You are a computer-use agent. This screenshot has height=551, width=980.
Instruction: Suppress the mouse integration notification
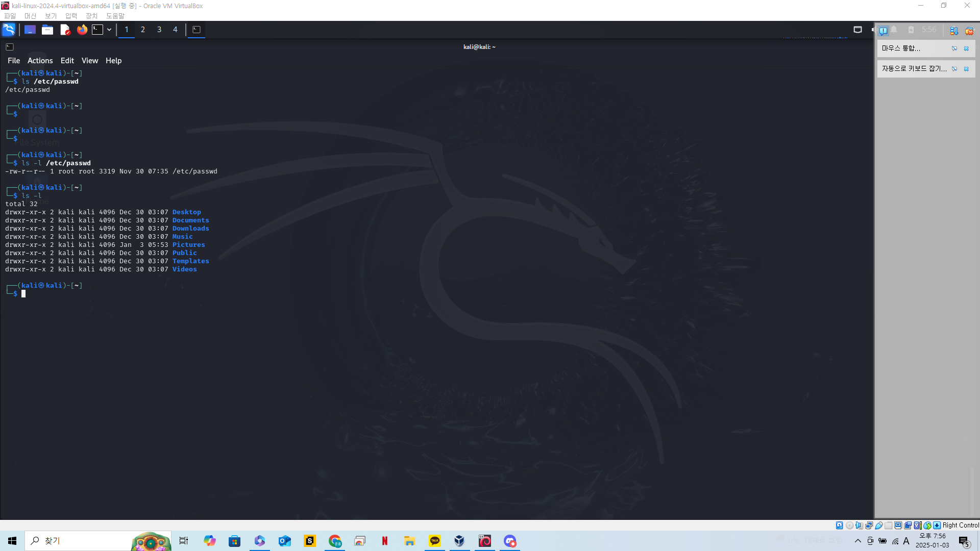click(x=954, y=48)
